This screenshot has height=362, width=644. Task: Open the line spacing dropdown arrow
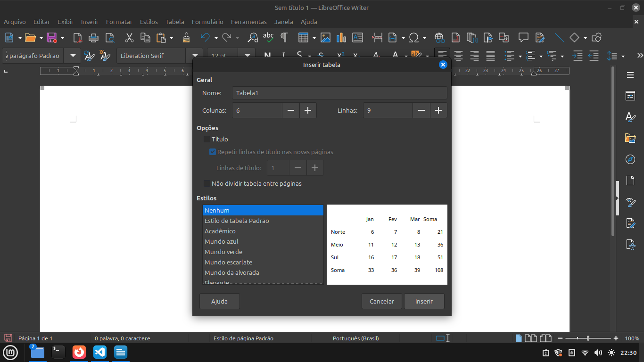pyautogui.click(x=623, y=56)
